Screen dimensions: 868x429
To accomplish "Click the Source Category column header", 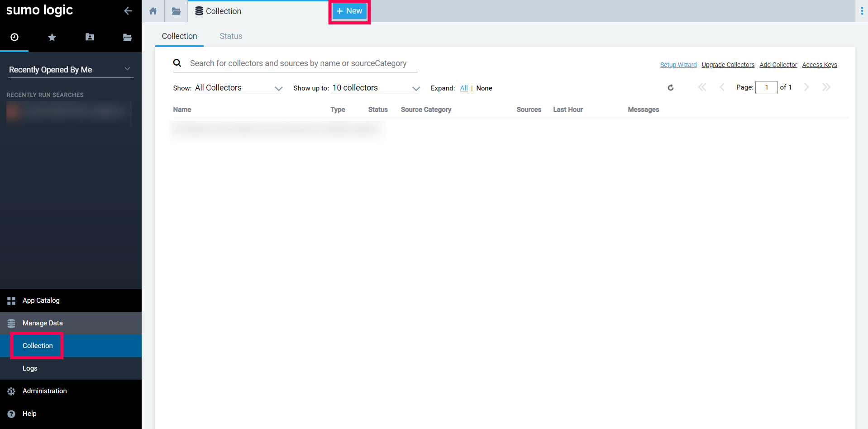I will point(426,110).
